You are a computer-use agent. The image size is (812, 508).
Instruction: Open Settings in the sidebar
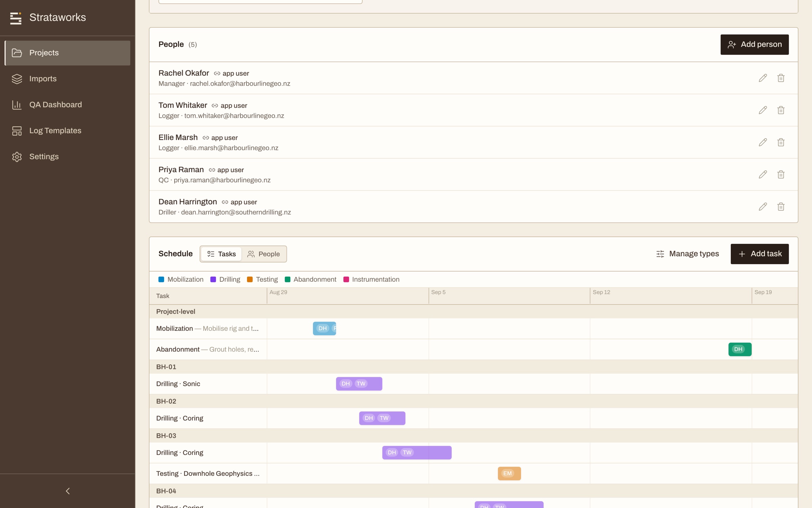click(68, 156)
